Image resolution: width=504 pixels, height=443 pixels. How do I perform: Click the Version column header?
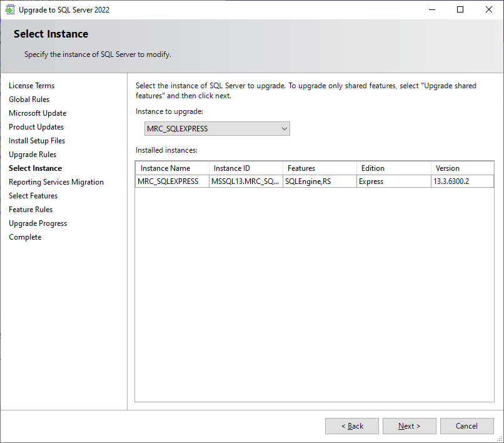click(461, 168)
